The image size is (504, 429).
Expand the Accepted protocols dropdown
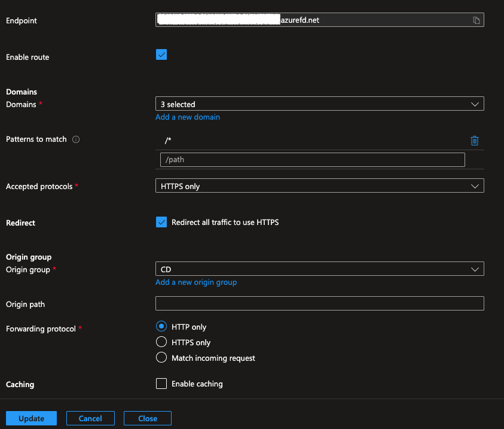[x=319, y=186]
